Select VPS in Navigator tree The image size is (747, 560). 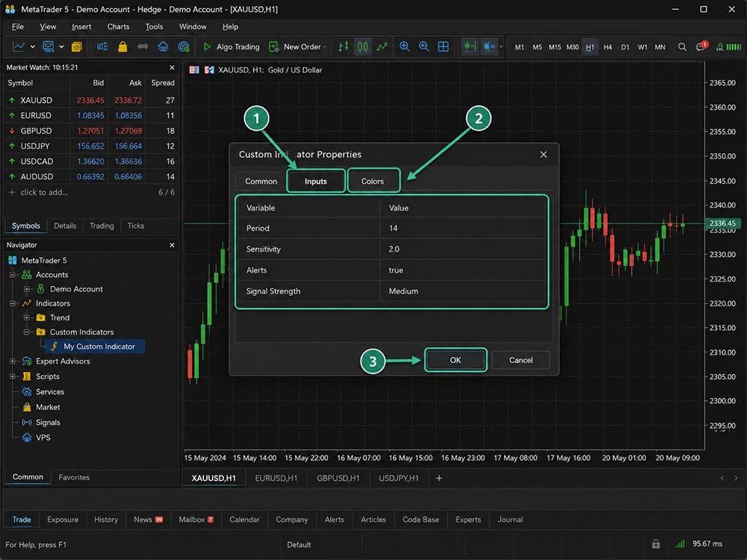click(x=43, y=438)
